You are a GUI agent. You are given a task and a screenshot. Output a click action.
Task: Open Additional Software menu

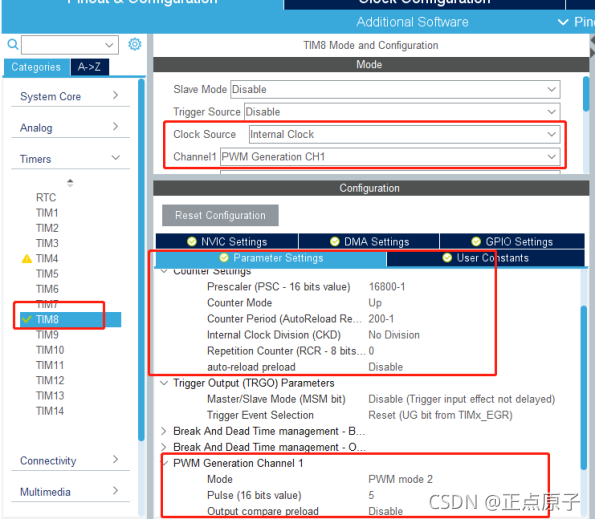click(412, 22)
